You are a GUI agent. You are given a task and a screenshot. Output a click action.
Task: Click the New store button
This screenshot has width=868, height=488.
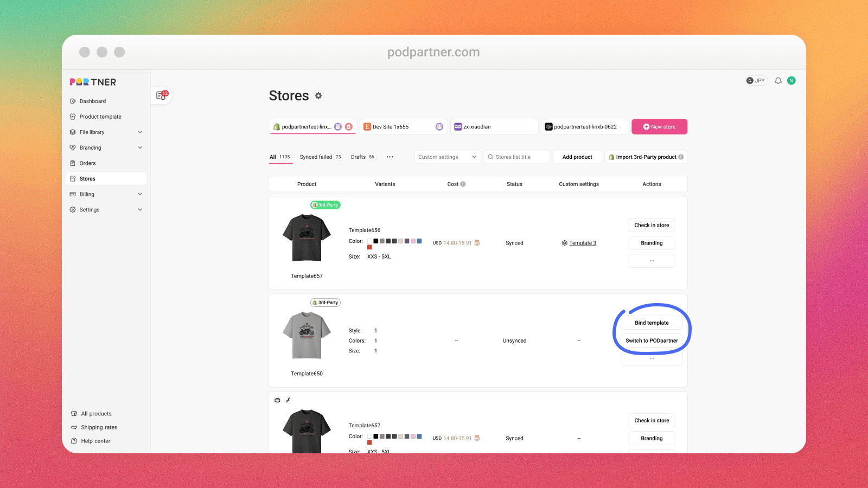pyautogui.click(x=659, y=126)
